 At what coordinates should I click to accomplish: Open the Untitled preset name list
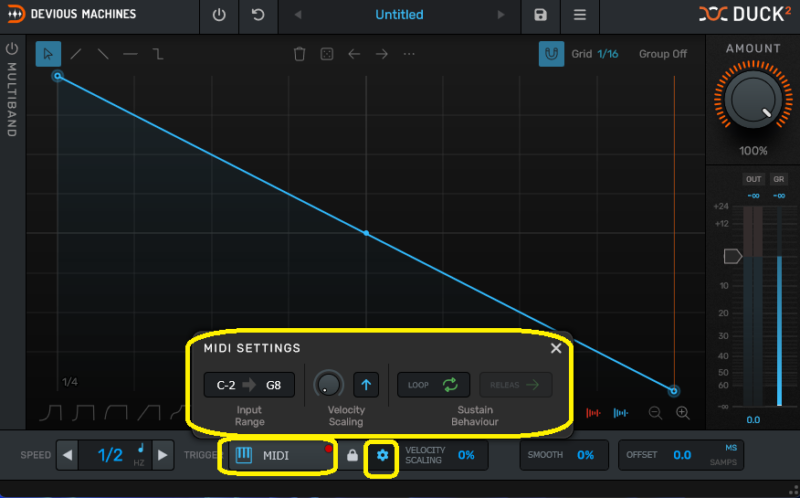[x=399, y=15]
